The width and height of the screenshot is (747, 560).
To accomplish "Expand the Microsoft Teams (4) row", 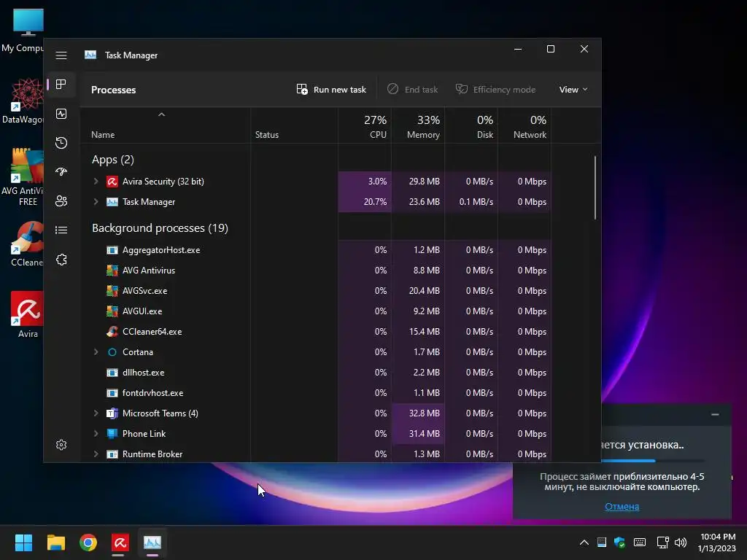I will 96,413.
